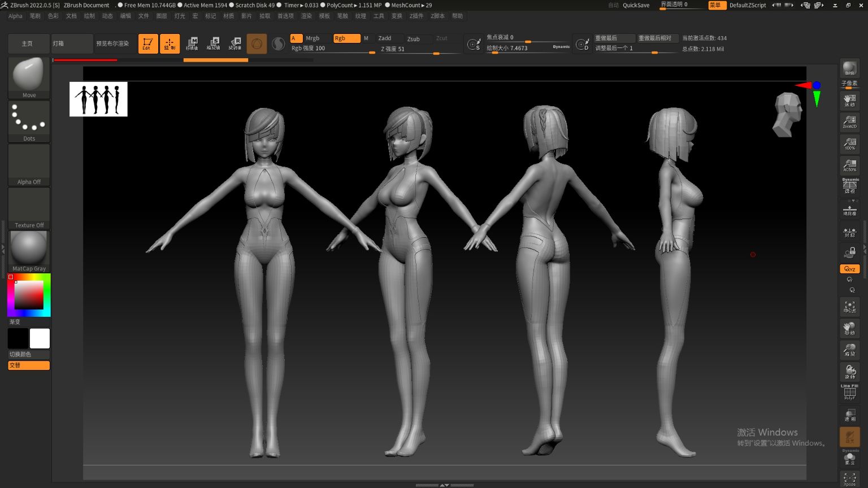Toggle the A button beside Mrgb
Image resolution: width=868 pixels, height=488 pixels.
pyautogui.click(x=296, y=38)
